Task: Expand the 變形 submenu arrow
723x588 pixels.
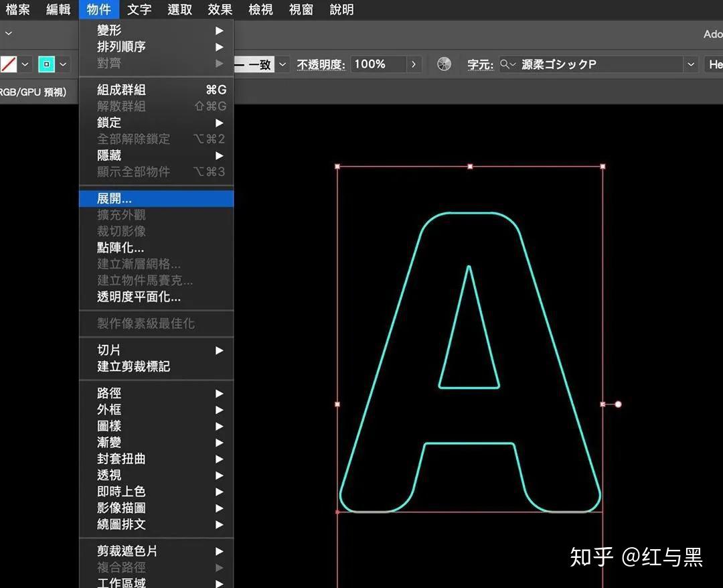Action: click(219, 31)
